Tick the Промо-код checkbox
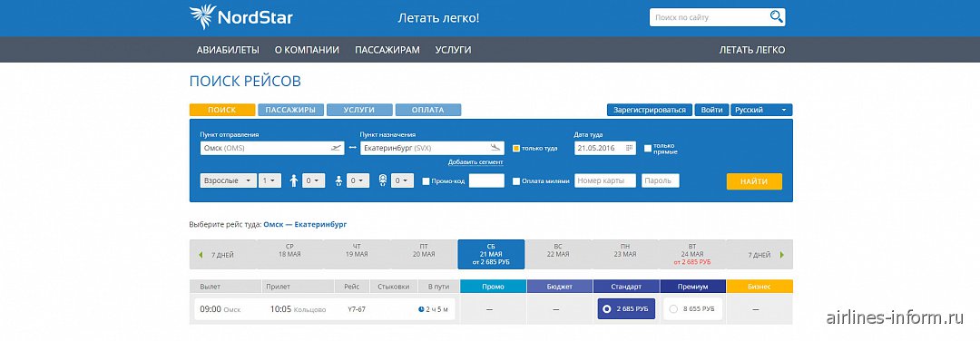This screenshot has width=980, height=341. coord(426,181)
